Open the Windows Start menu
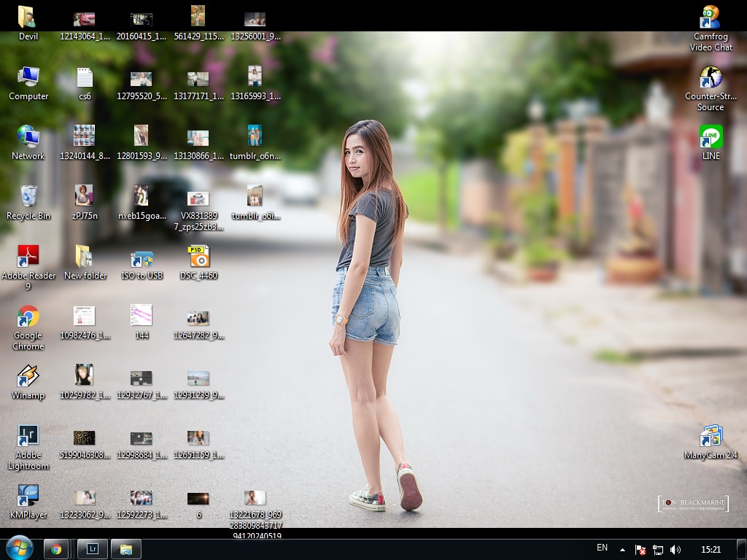The image size is (747, 560). tap(19, 548)
